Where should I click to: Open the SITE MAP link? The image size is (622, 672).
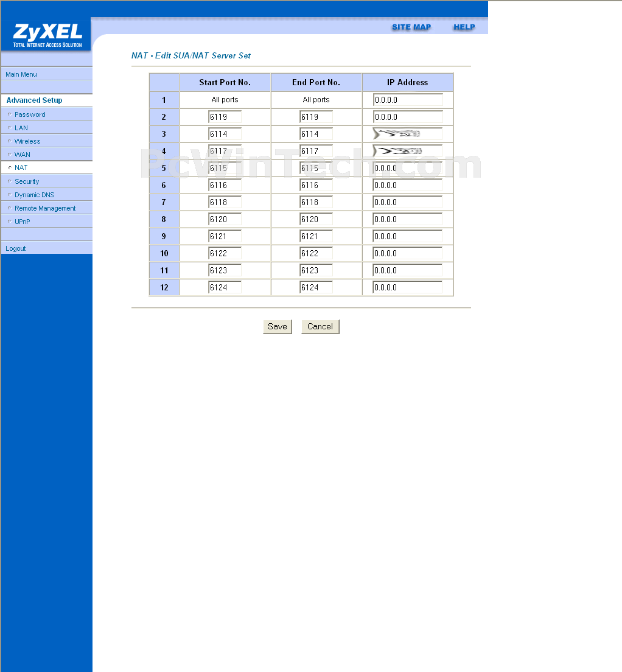pyautogui.click(x=411, y=27)
